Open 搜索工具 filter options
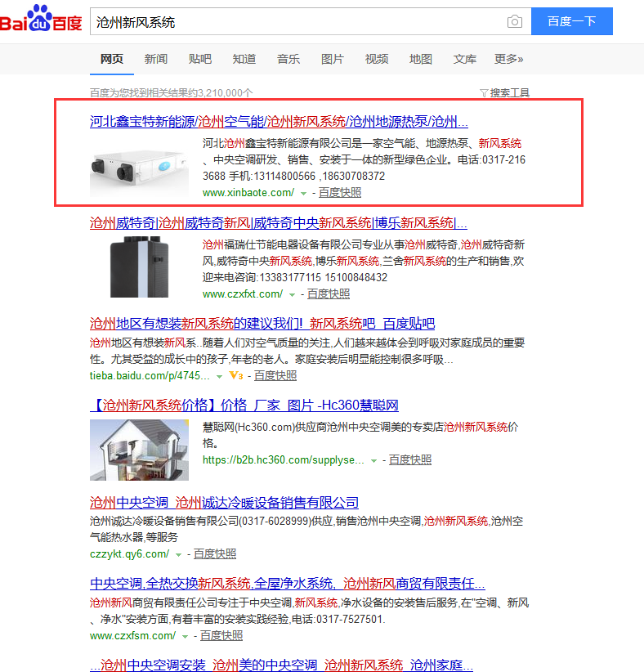This screenshot has height=672, width=644. 509,93
